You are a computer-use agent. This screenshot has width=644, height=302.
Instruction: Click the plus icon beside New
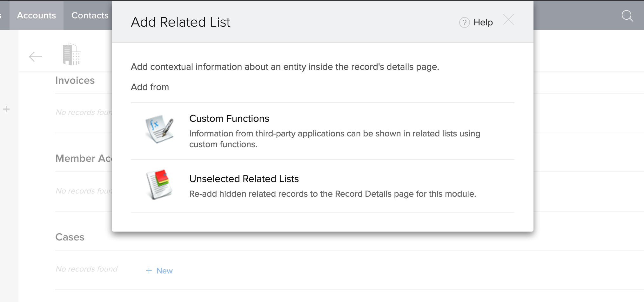point(149,271)
